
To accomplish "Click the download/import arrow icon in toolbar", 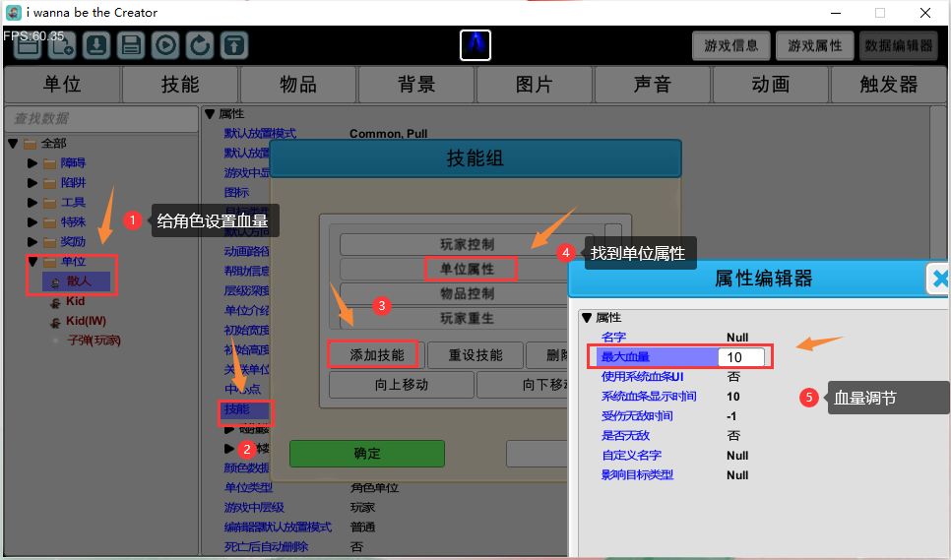I will [x=96, y=45].
